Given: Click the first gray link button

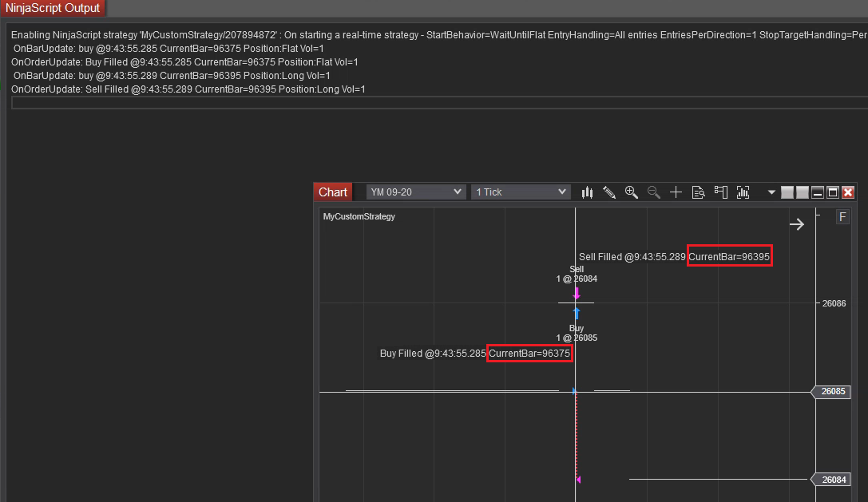Looking at the screenshot, I should point(787,192).
